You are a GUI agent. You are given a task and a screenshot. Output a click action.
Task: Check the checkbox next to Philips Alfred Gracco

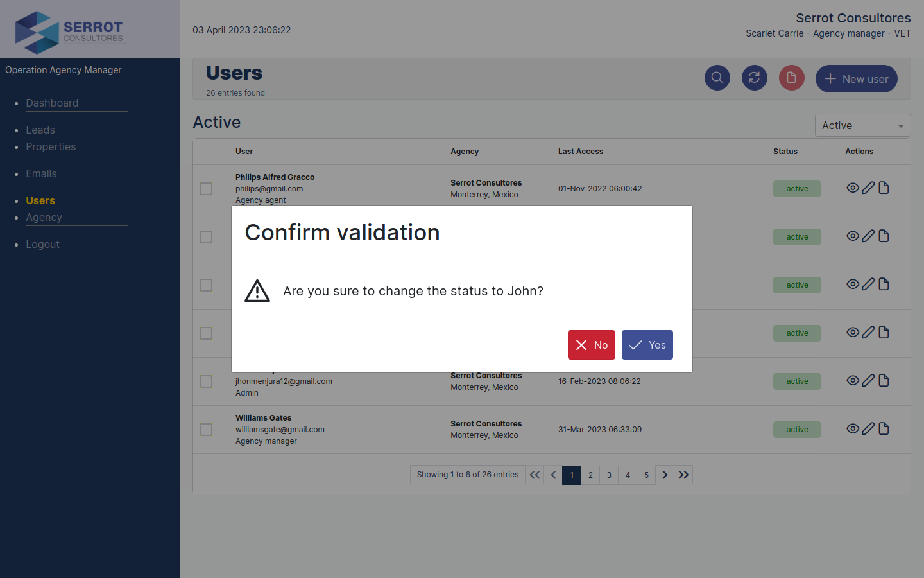(205, 189)
